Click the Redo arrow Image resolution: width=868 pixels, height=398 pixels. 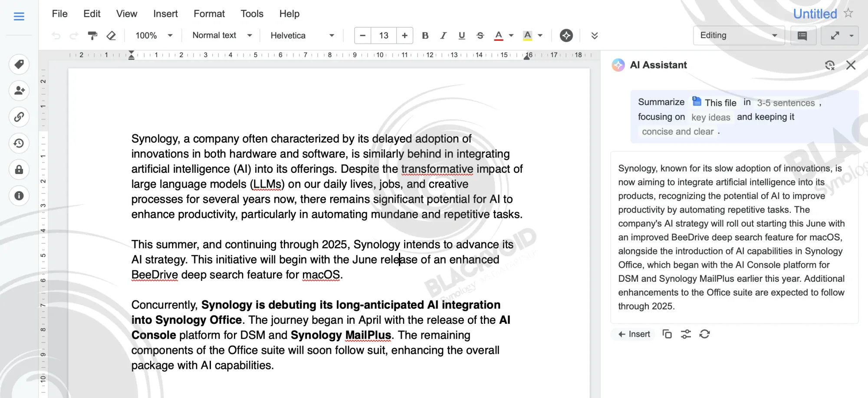click(74, 36)
